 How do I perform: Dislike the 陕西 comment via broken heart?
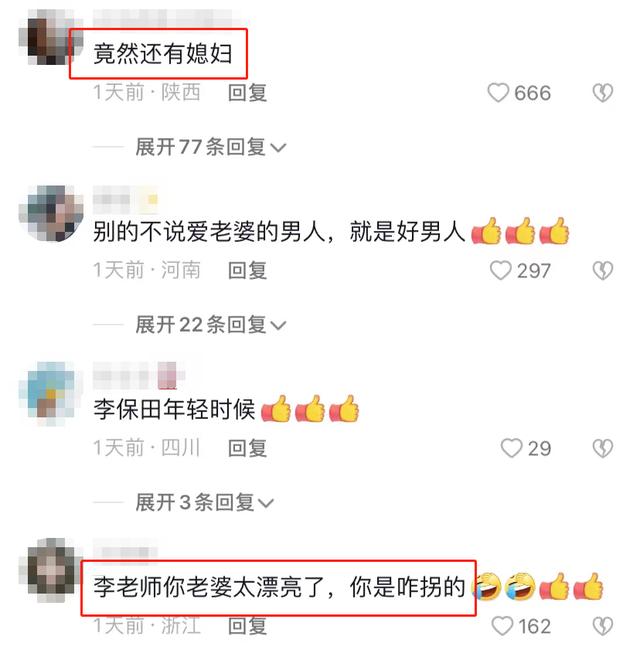coord(603,92)
